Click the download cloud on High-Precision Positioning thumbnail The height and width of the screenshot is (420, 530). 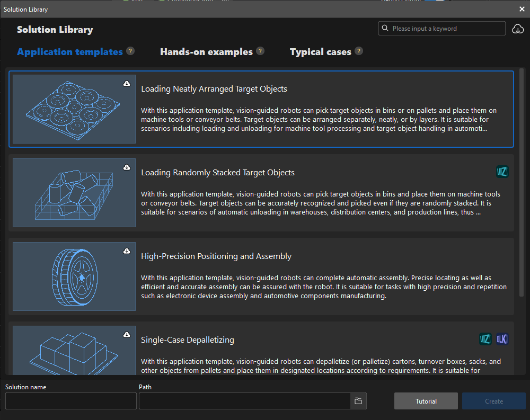click(x=127, y=251)
